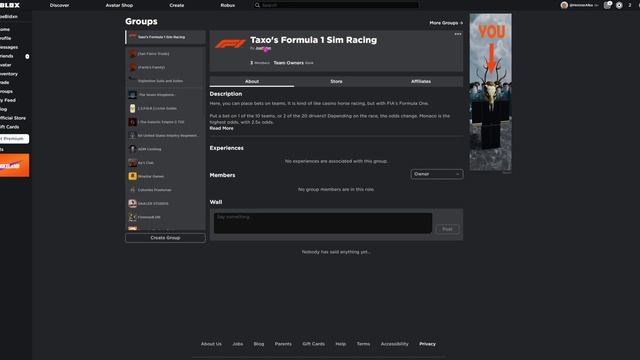Click the ADM Lonlimg group icon
Image resolution: width=640 pixels, height=360 pixels.
(x=132, y=149)
